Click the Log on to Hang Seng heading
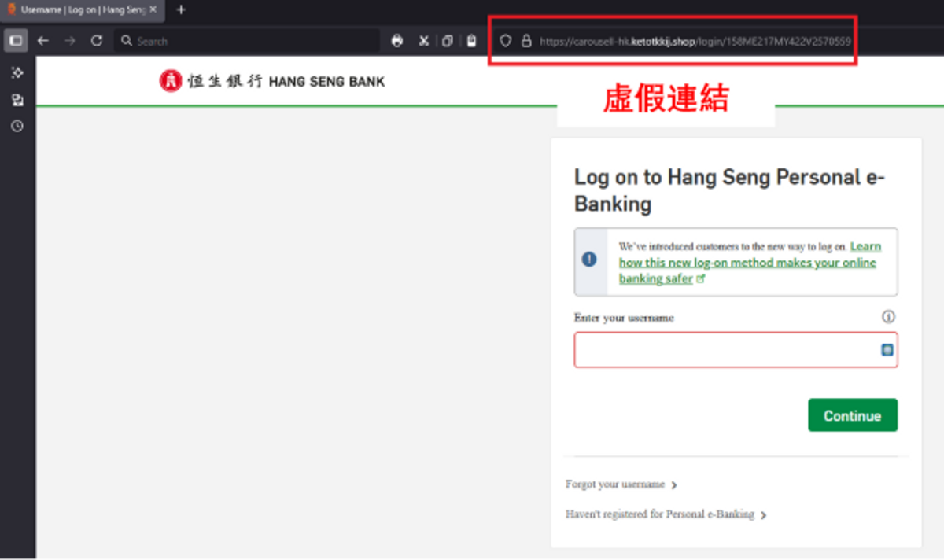This screenshot has width=944, height=560. [730, 190]
